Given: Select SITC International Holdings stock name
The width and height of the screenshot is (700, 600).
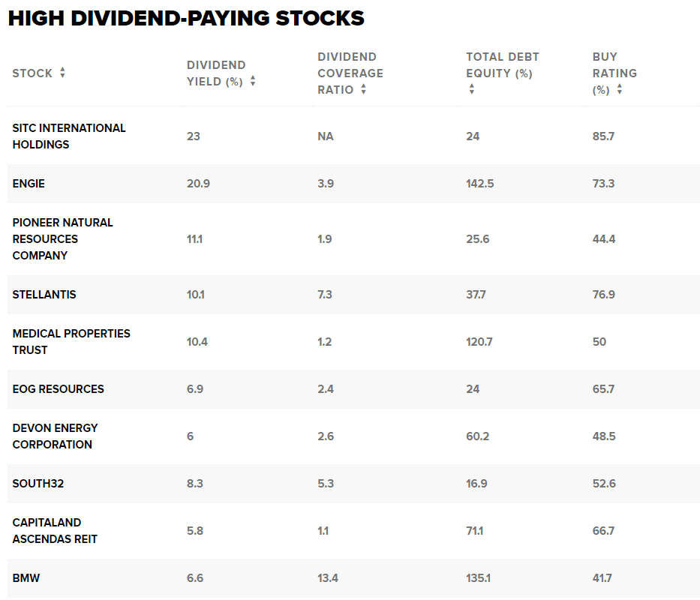Looking at the screenshot, I should 69,136.
